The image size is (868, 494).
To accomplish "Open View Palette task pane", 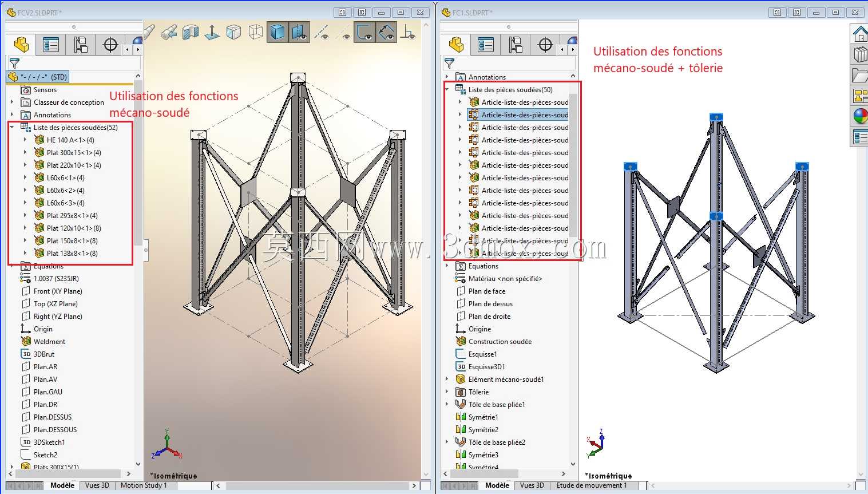I will tap(859, 96).
